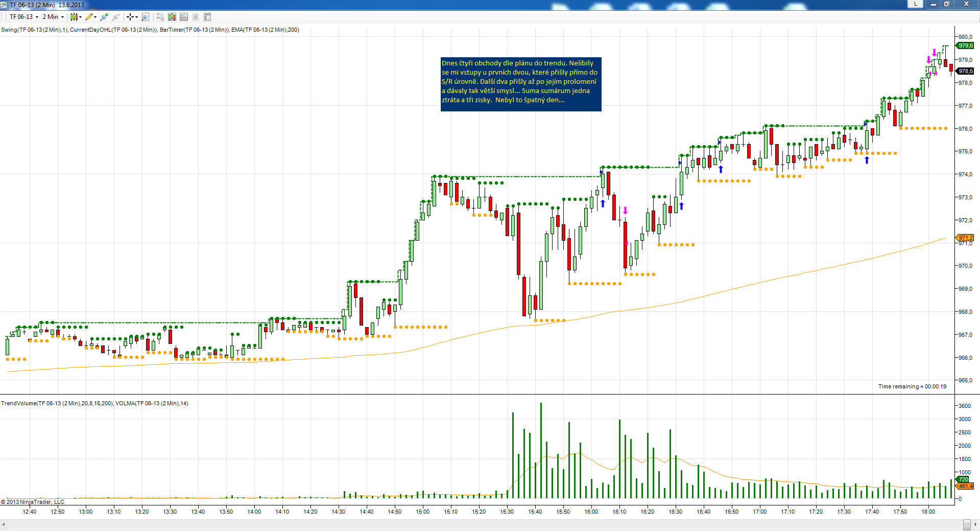
Task: Click the blue up arrow near 16:05
Action: (603, 203)
